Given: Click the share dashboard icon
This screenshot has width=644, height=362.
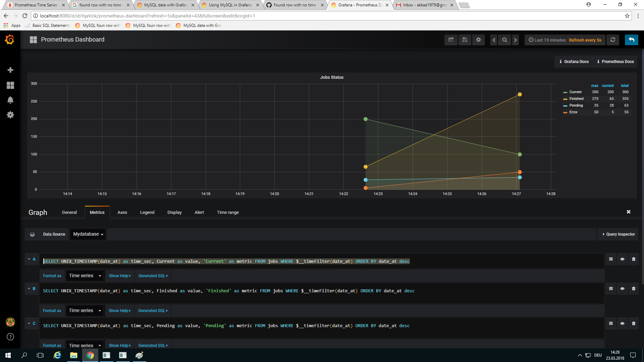Looking at the screenshot, I should pos(451,40).
